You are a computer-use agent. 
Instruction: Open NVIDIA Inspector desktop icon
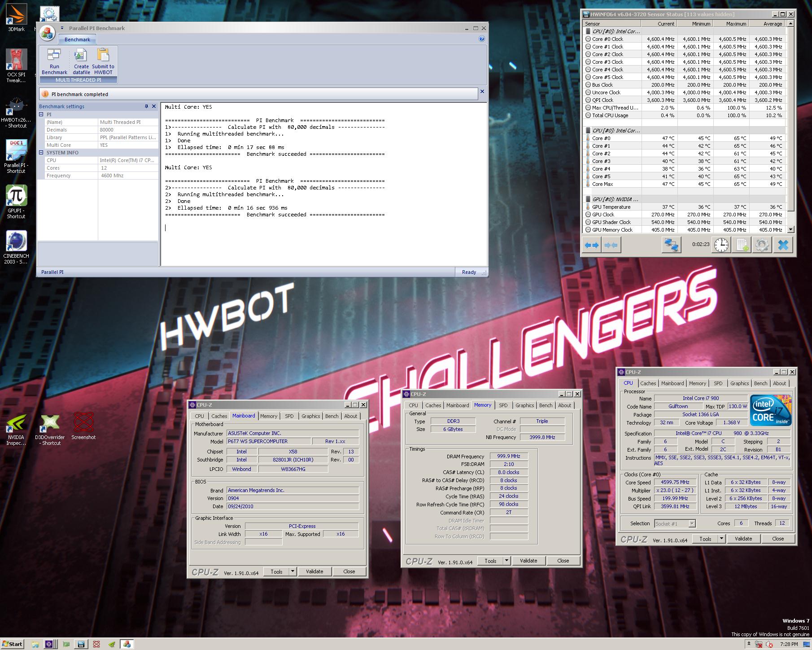coord(16,429)
